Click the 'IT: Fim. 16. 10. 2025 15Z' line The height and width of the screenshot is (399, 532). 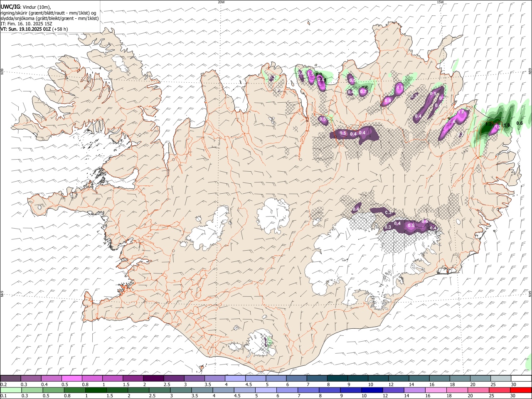(27, 24)
